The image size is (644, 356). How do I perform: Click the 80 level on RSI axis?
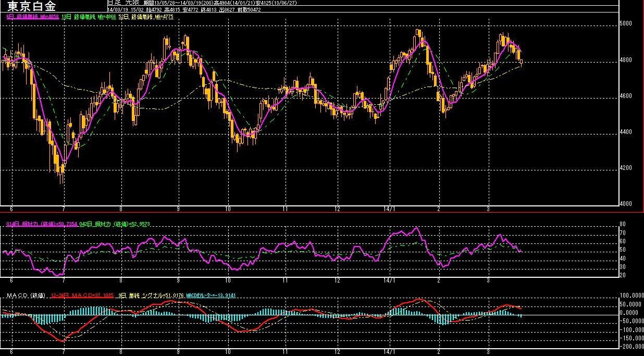623,225
